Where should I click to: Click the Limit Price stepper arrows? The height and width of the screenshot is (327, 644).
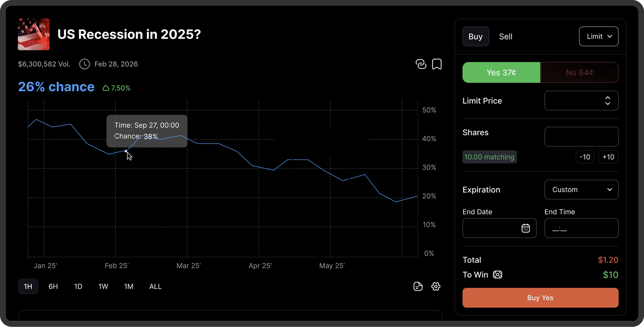(608, 101)
